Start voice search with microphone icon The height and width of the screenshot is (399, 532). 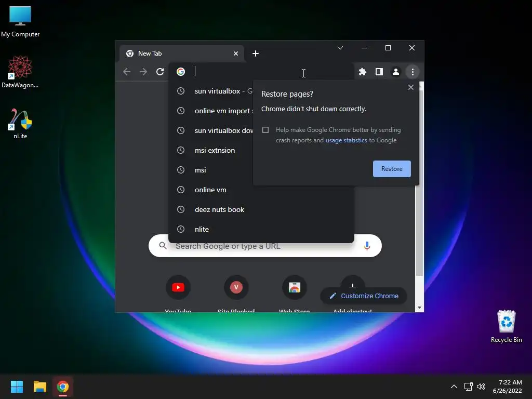pos(367,246)
